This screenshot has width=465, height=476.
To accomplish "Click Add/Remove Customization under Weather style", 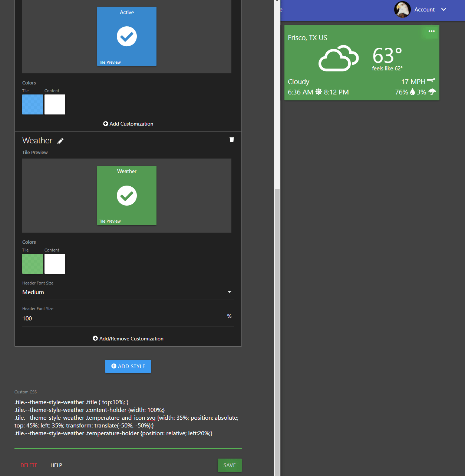I will 128,339.
